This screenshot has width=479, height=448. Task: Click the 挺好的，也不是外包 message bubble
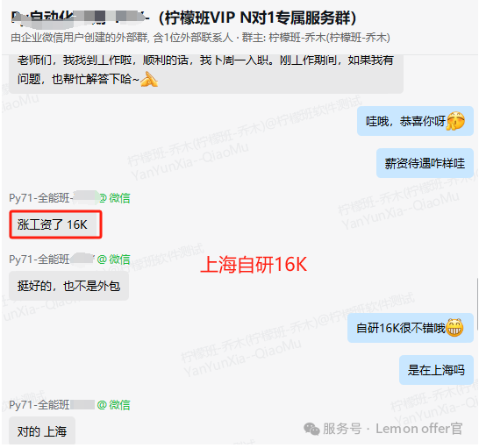[68, 286]
